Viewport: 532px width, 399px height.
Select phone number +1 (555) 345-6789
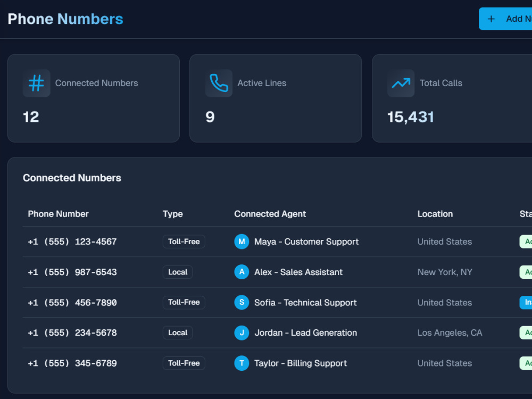click(72, 363)
